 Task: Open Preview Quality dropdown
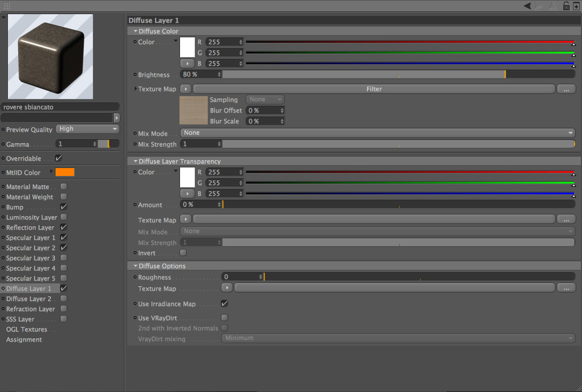click(88, 129)
